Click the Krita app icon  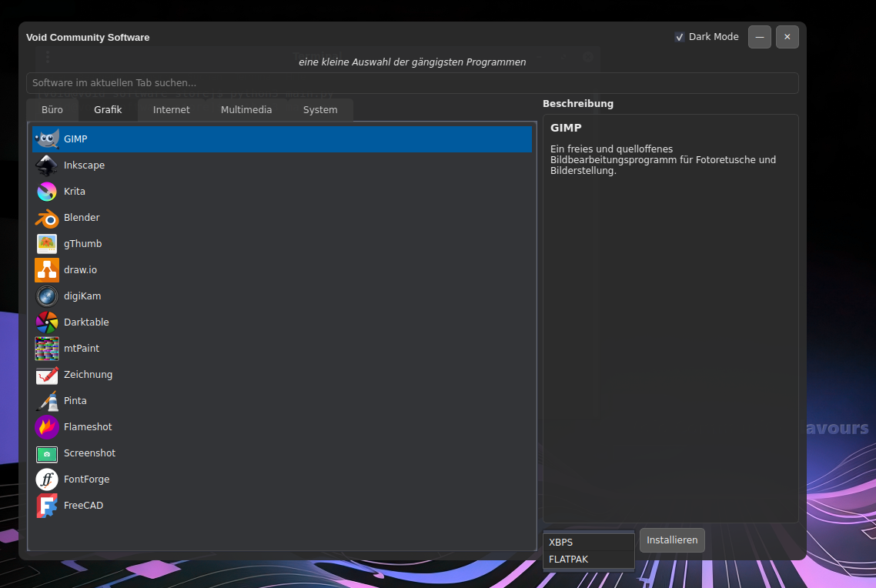(47, 192)
